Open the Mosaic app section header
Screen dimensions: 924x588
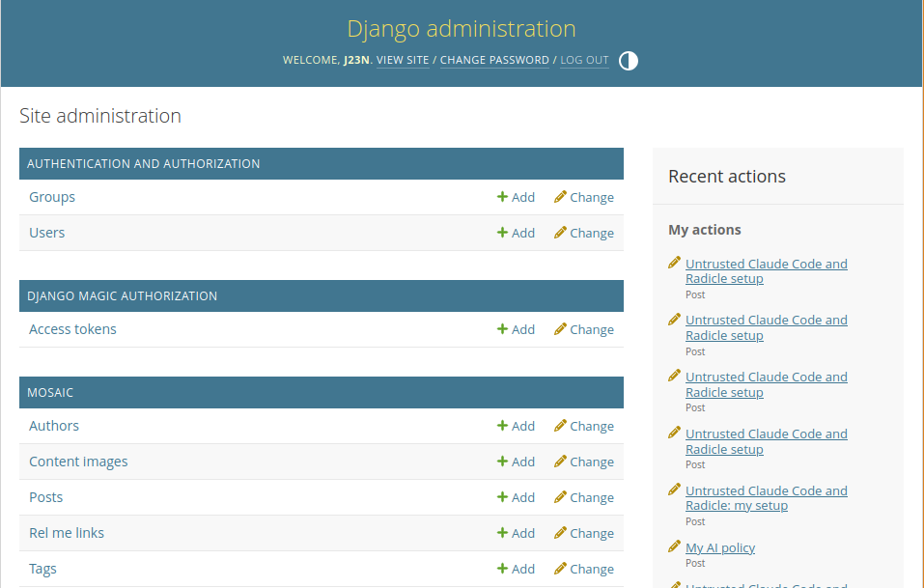pos(50,393)
